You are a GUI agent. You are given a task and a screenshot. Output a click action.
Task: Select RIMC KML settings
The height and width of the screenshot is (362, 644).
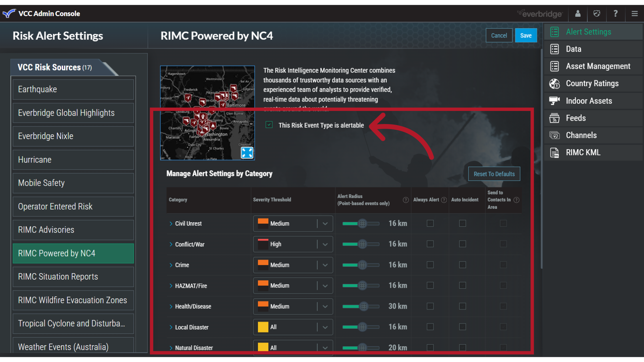pyautogui.click(x=583, y=152)
